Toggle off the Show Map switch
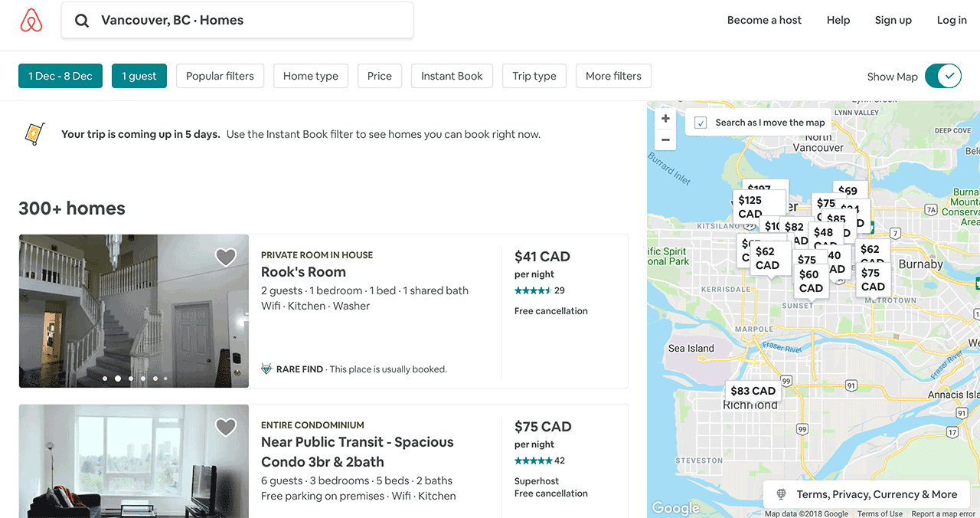Image resolution: width=980 pixels, height=518 pixels. pyautogui.click(x=943, y=76)
